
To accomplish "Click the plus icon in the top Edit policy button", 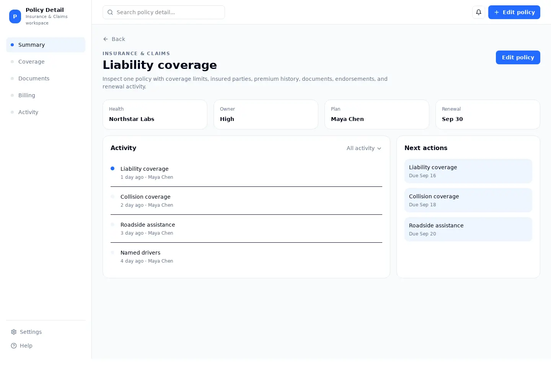I will click(x=497, y=12).
